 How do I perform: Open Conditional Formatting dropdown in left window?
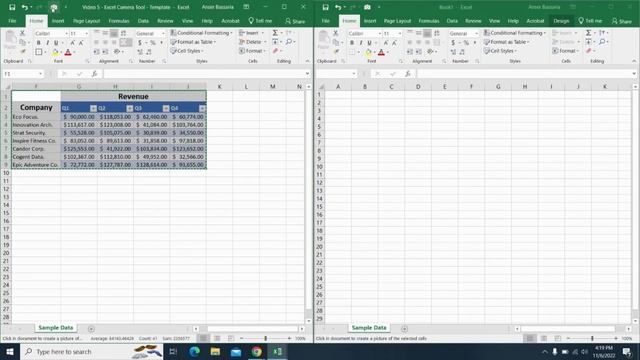click(x=201, y=33)
